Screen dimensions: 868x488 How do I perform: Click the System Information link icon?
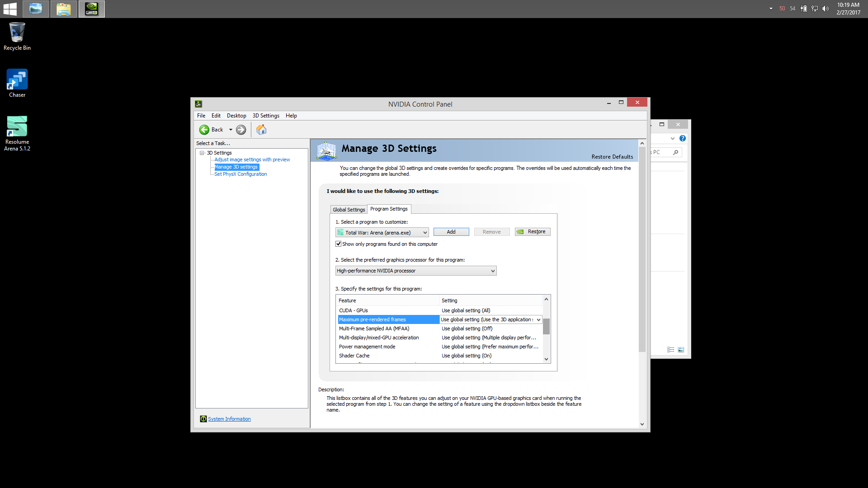point(203,418)
